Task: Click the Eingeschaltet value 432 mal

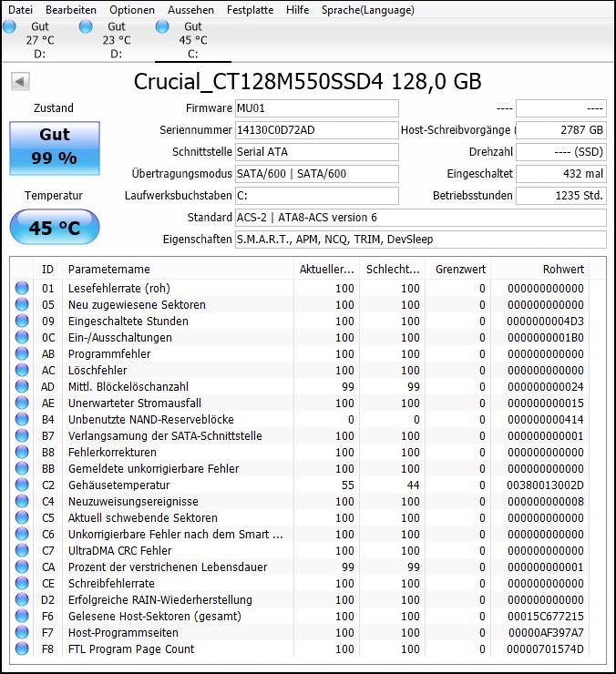Action: 561,174
